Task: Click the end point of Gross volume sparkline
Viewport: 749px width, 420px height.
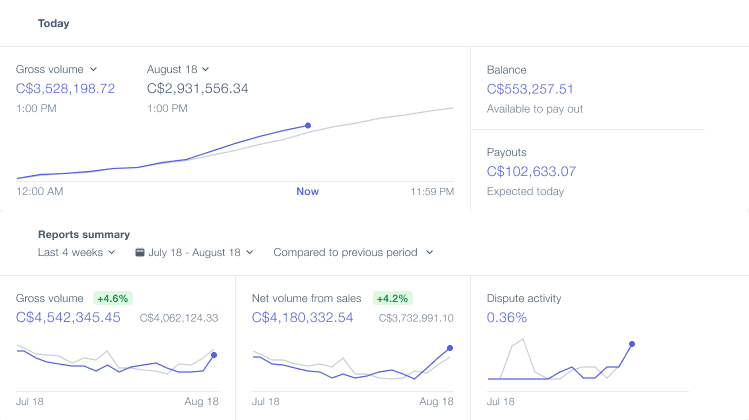Action: (214, 355)
